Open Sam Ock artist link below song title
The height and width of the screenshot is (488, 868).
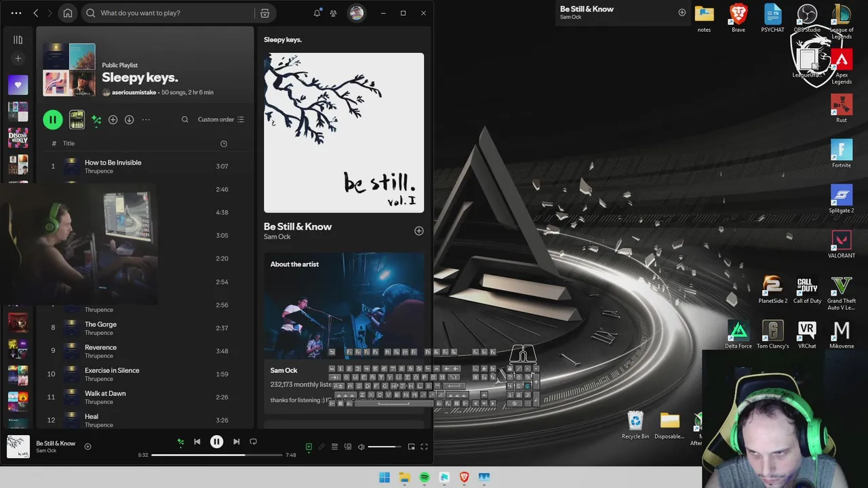277,237
